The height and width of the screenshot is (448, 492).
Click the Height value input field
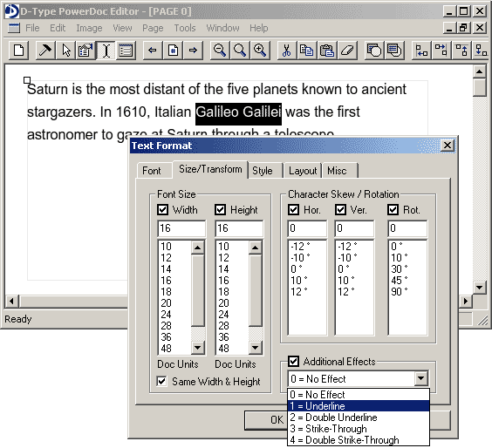(239, 228)
